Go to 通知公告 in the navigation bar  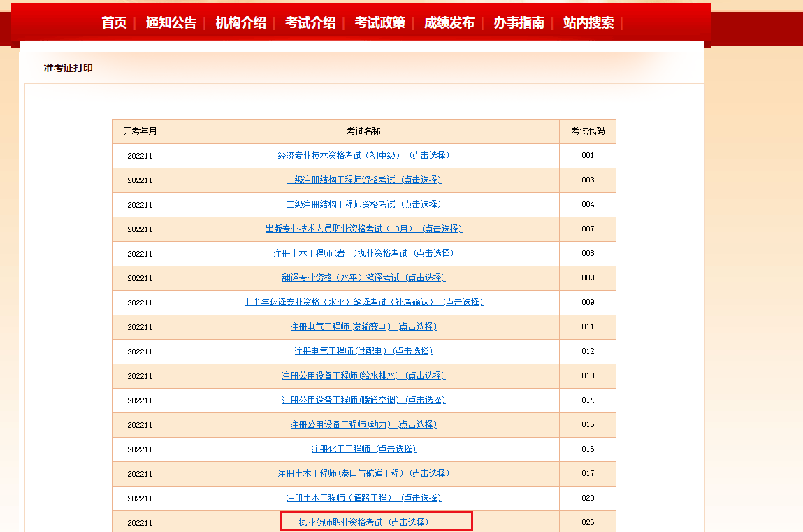click(171, 22)
